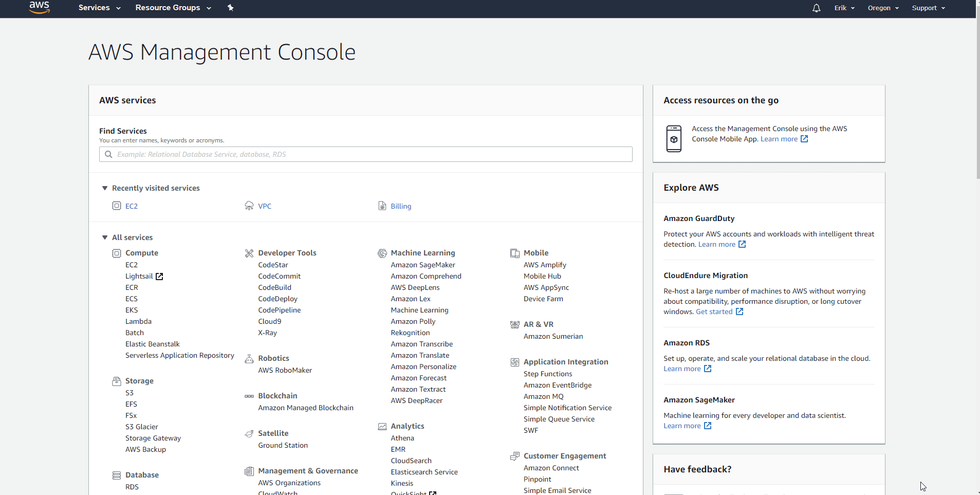The image size is (980, 495).
Task: Click the Developer Tools wrench icon
Action: (249, 253)
